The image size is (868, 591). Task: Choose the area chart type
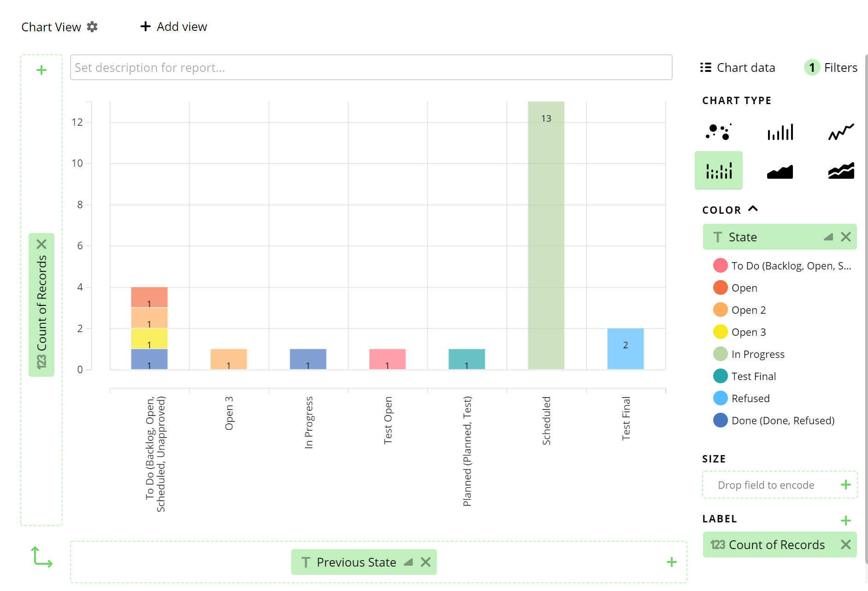point(780,170)
